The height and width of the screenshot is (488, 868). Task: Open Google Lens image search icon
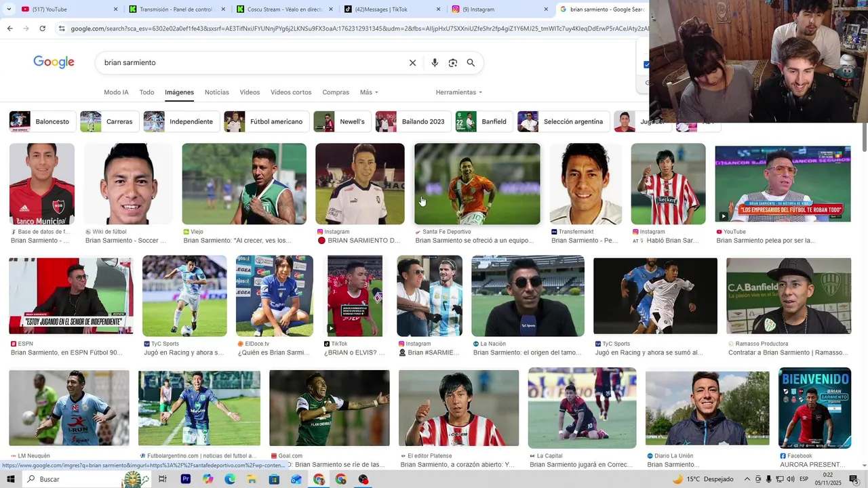tap(453, 62)
